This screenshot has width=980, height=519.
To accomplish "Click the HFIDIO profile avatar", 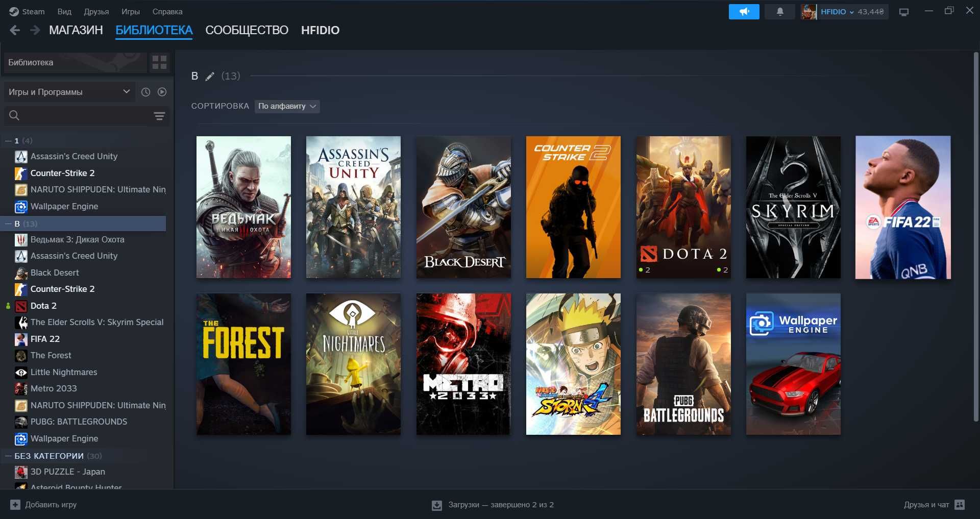I will [x=808, y=12].
